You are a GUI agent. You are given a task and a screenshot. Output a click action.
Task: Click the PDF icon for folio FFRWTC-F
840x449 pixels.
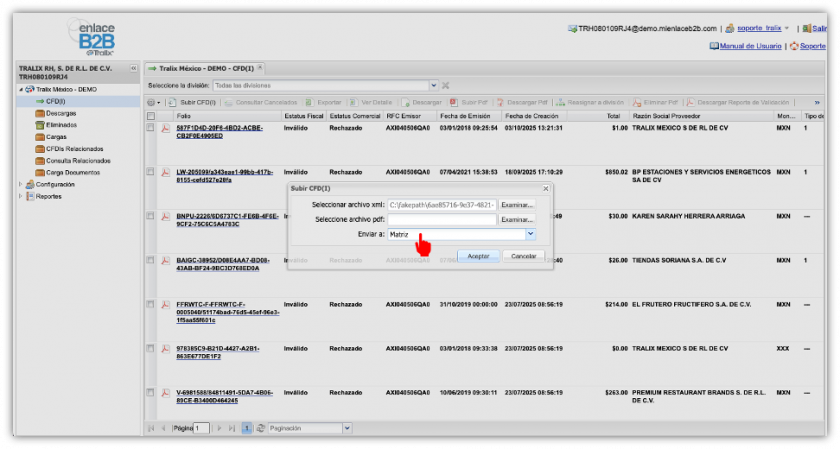click(x=166, y=304)
